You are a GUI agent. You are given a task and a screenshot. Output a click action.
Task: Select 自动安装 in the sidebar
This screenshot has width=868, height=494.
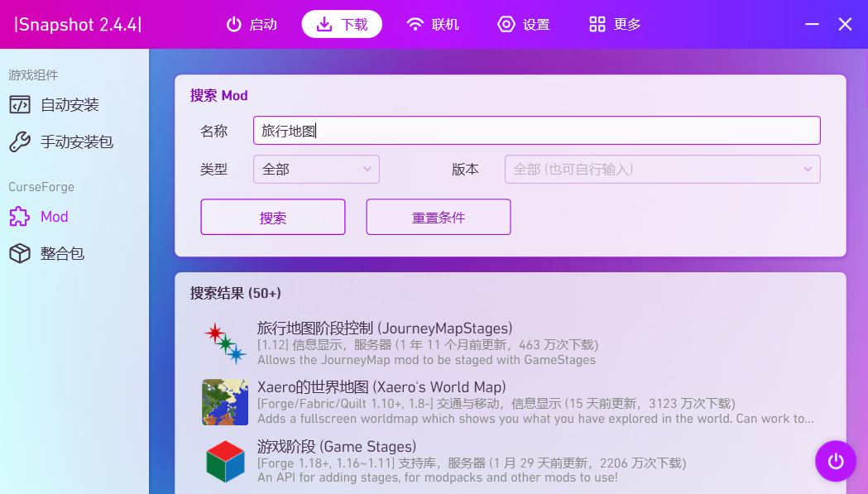[x=74, y=104]
